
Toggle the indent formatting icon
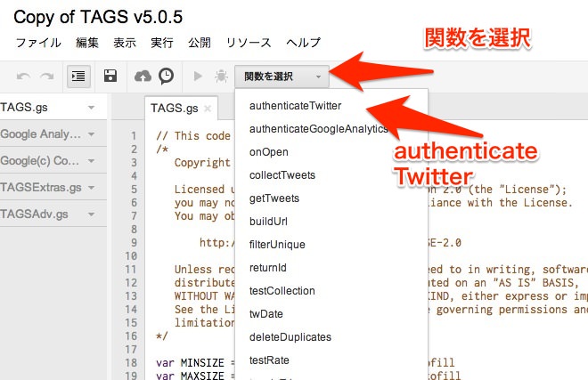78,77
